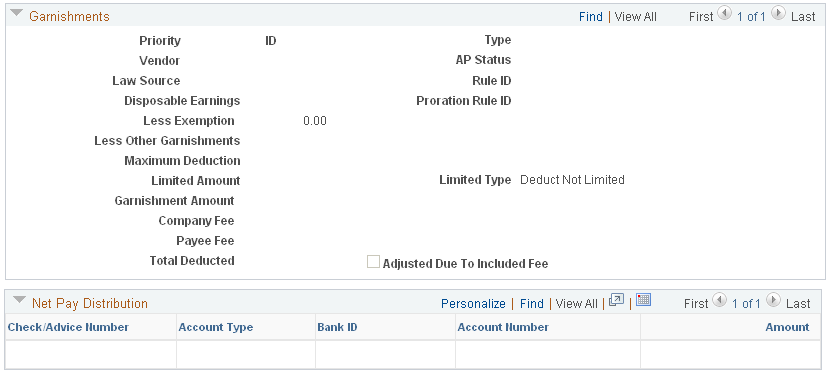This screenshot has width=828, height=372.
Task: Click View All in Net Pay Distribution
Action: (x=577, y=303)
